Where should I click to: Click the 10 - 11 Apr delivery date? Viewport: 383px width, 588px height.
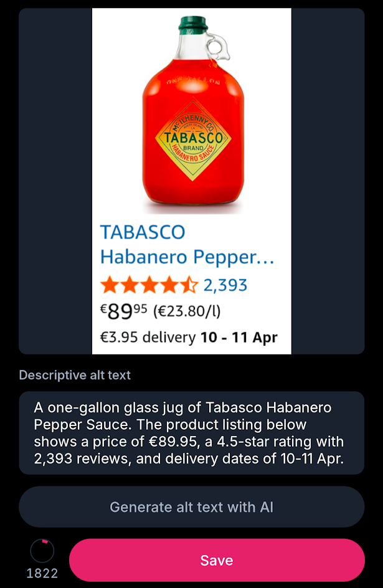(239, 338)
